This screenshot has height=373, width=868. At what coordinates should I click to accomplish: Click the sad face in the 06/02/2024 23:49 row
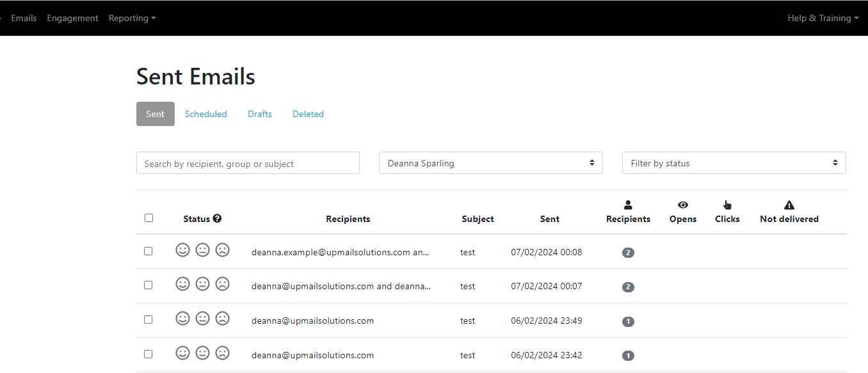222,319
